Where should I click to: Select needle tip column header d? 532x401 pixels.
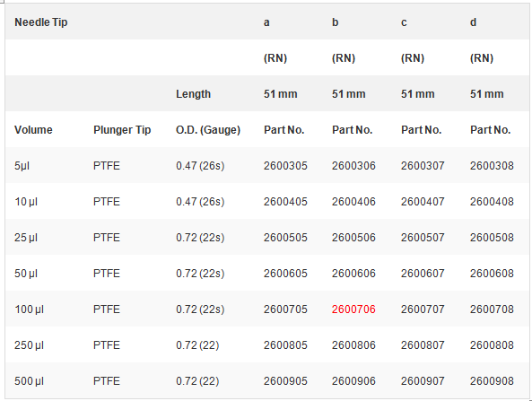click(x=473, y=22)
